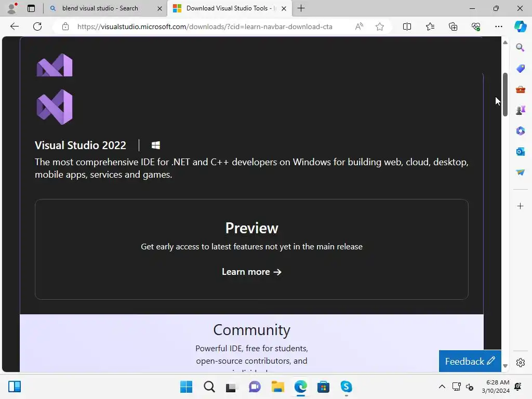
Task: Open the Collections icon
Action: (x=453, y=26)
